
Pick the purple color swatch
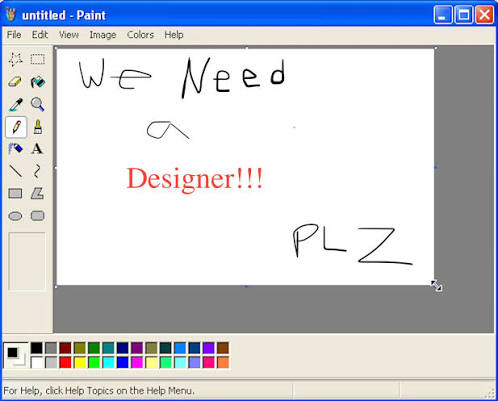pos(137,348)
